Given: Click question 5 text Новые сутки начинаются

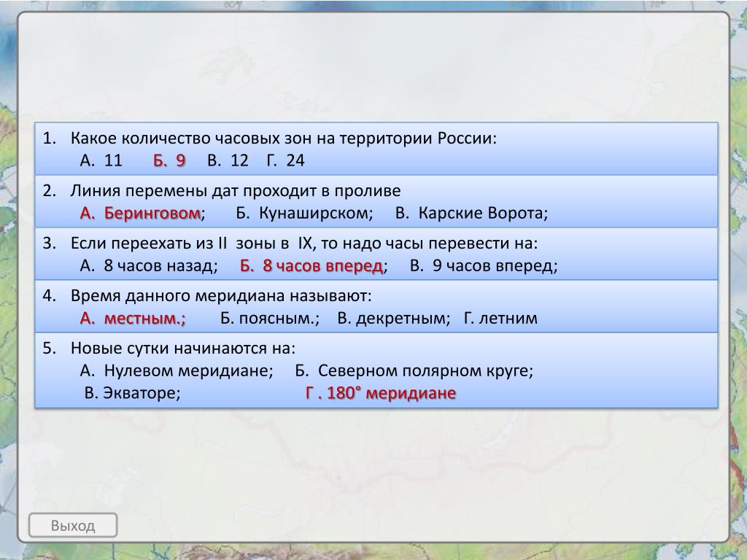Looking at the screenshot, I should pos(183,348).
